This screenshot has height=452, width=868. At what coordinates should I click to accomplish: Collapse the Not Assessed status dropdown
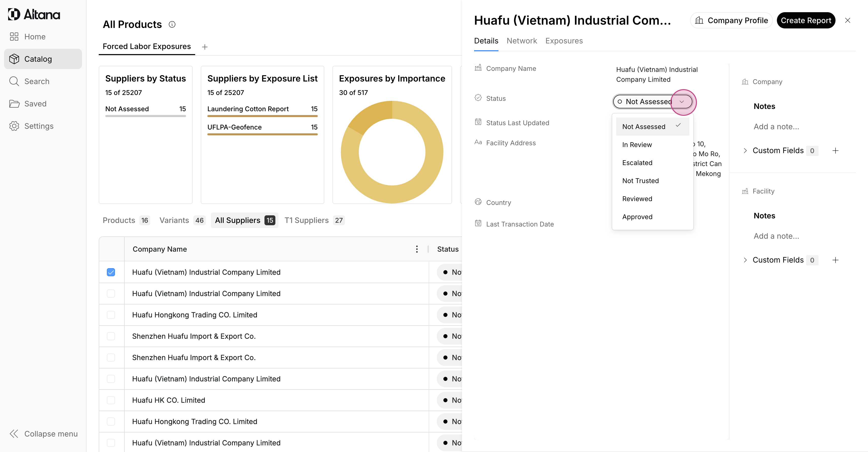[682, 102]
